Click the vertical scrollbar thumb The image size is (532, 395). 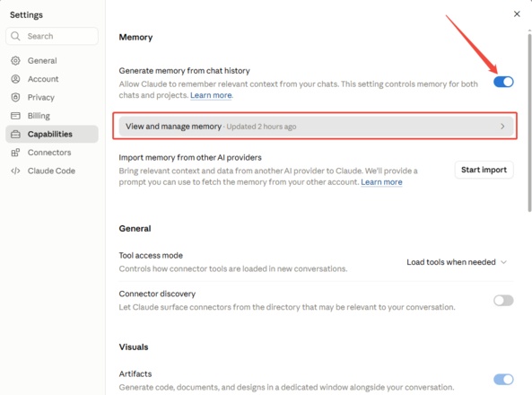[529, 122]
